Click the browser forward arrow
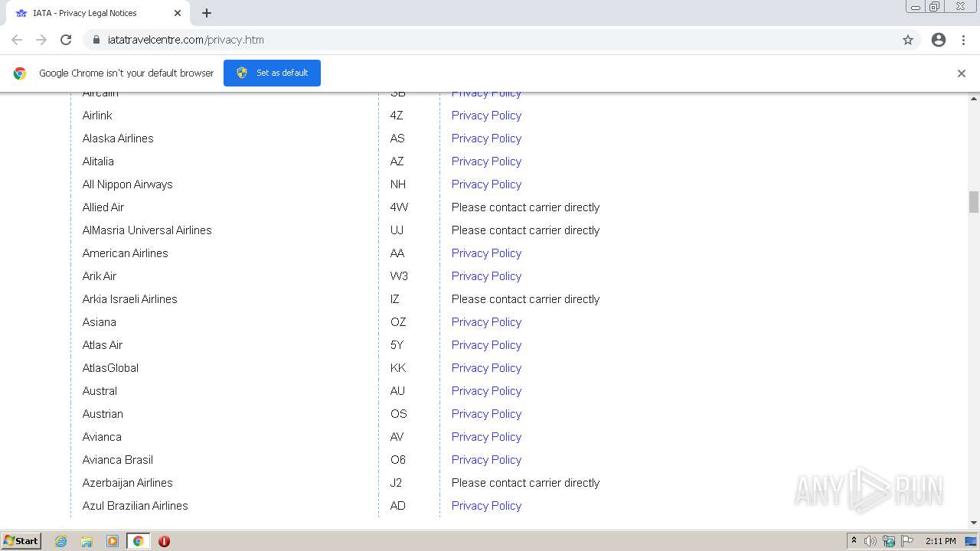The height and width of the screenshot is (551, 980). coord(41,40)
